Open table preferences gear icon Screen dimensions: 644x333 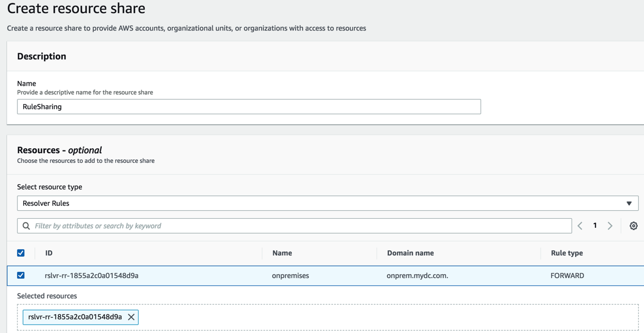coord(633,226)
